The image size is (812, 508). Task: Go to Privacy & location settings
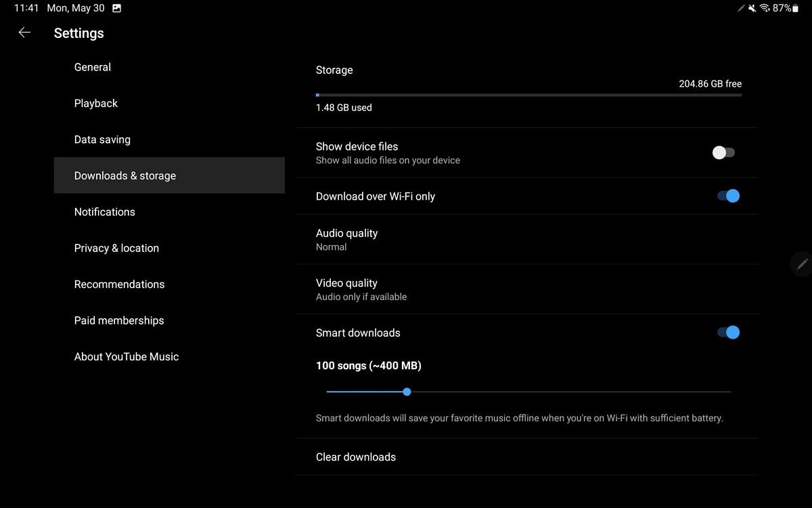[116, 248]
